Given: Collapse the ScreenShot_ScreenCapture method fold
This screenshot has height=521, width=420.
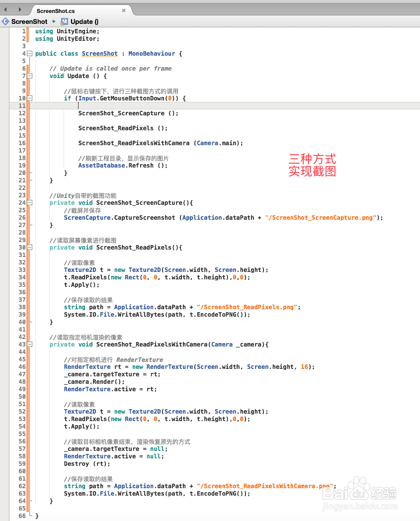Looking at the screenshot, I should (x=29, y=202).
